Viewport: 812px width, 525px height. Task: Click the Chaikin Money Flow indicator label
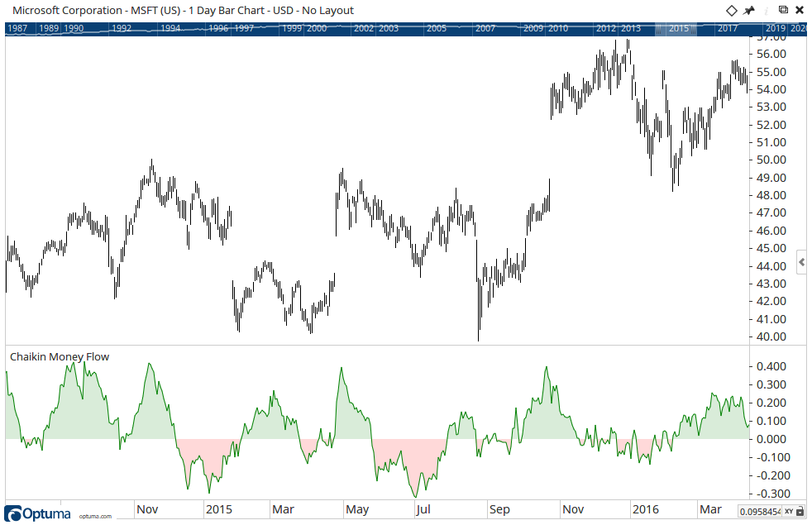click(x=60, y=356)
